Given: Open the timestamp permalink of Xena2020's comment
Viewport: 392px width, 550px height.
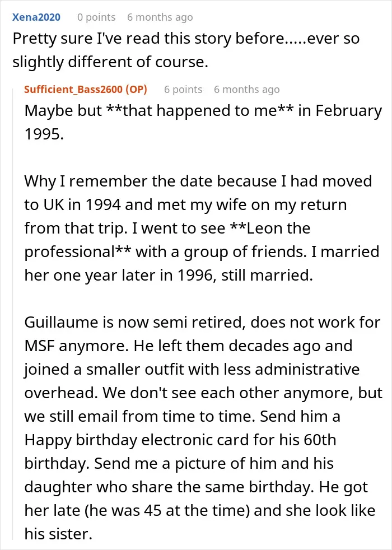Looking at the screenshot, I should (160, 17).
